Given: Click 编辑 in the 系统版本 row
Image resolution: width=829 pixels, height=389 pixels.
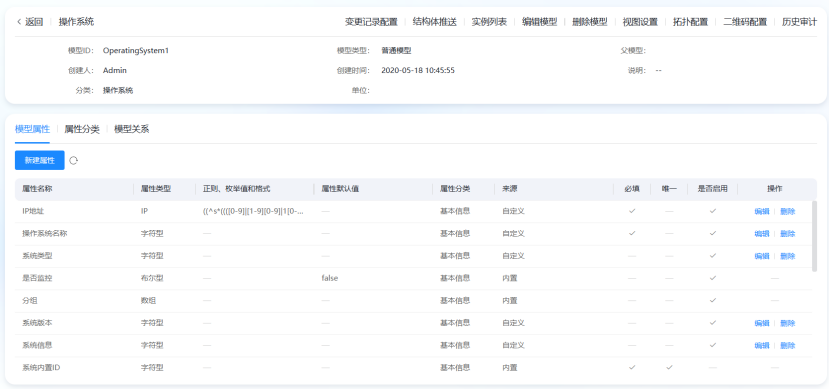Looking at the screenshot, I should coord(762,323).
